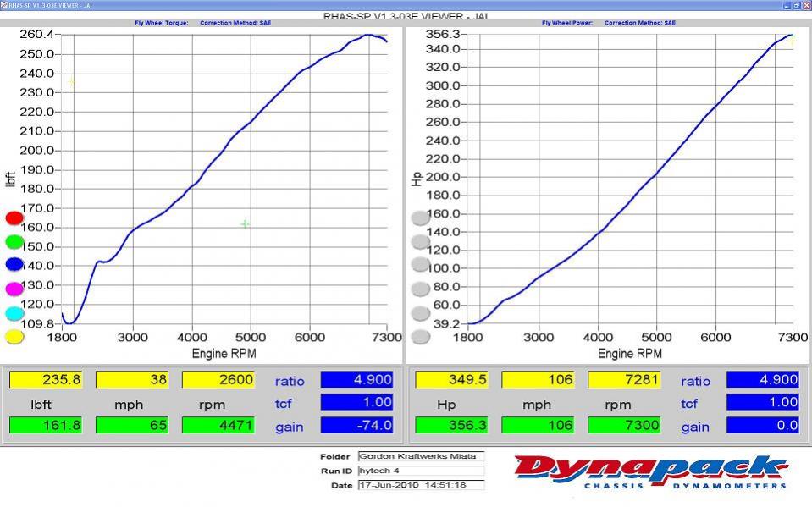Toggle the third gray trace on the power graph
Viewport: 812px width, 507px height.
(420, 264)
